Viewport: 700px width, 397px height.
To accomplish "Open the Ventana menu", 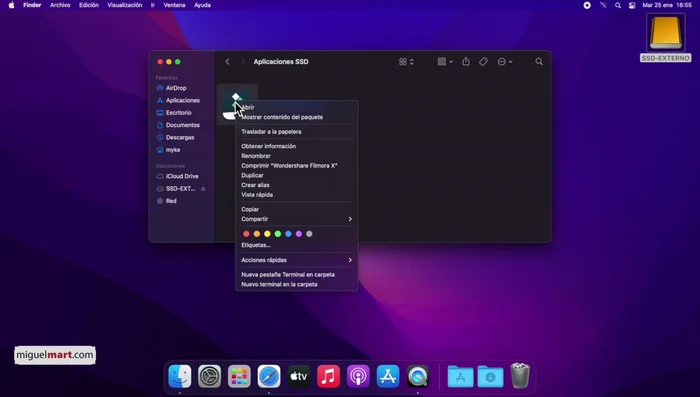I will [x=174, y=5].
